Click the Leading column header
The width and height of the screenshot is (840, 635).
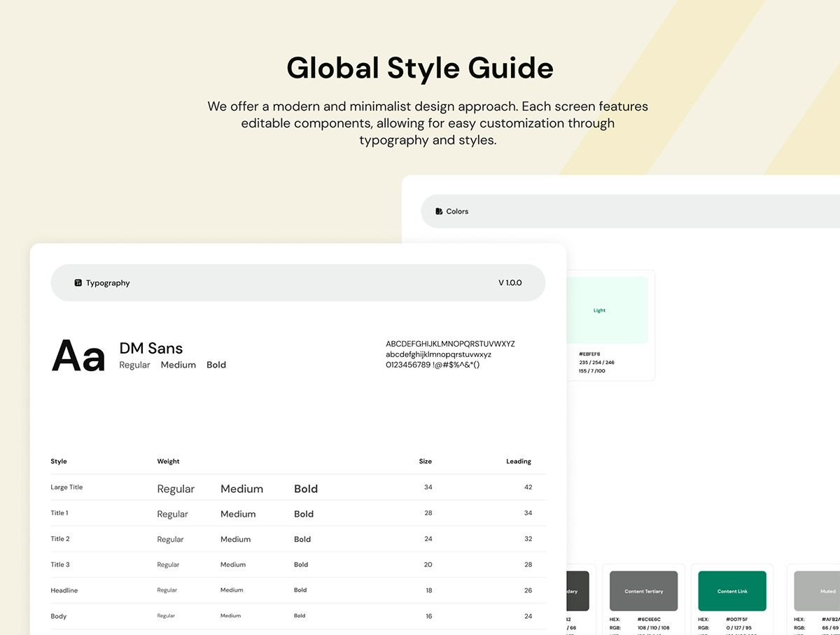click(519, 461)
